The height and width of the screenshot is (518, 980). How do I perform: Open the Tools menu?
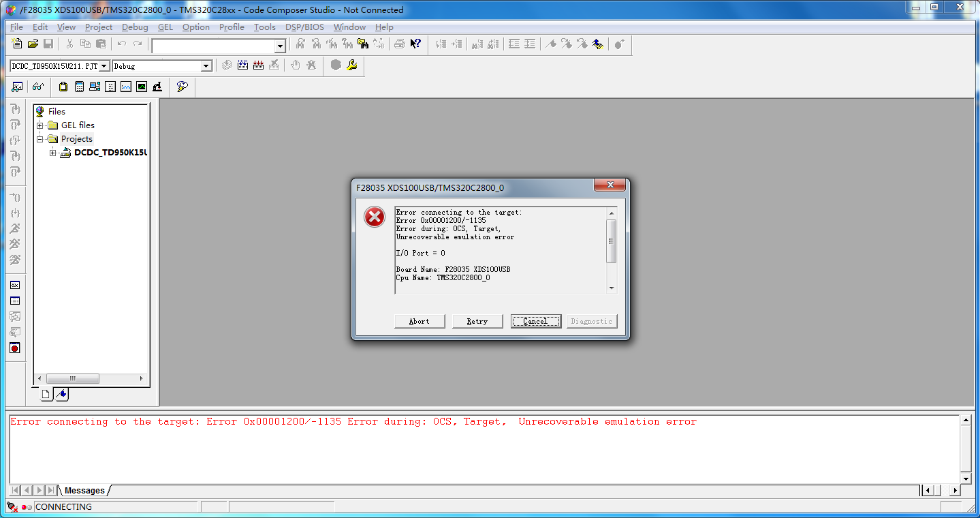click(x=265, y=27)
